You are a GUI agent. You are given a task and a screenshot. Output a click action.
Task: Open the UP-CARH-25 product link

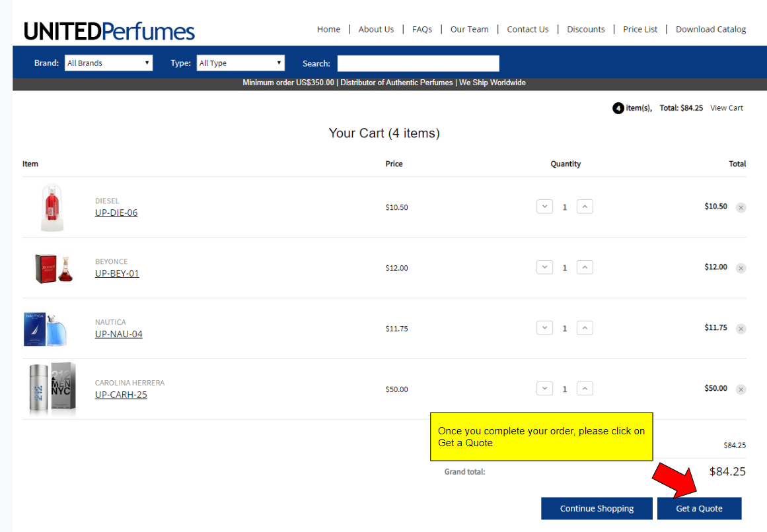coord(121,395)
